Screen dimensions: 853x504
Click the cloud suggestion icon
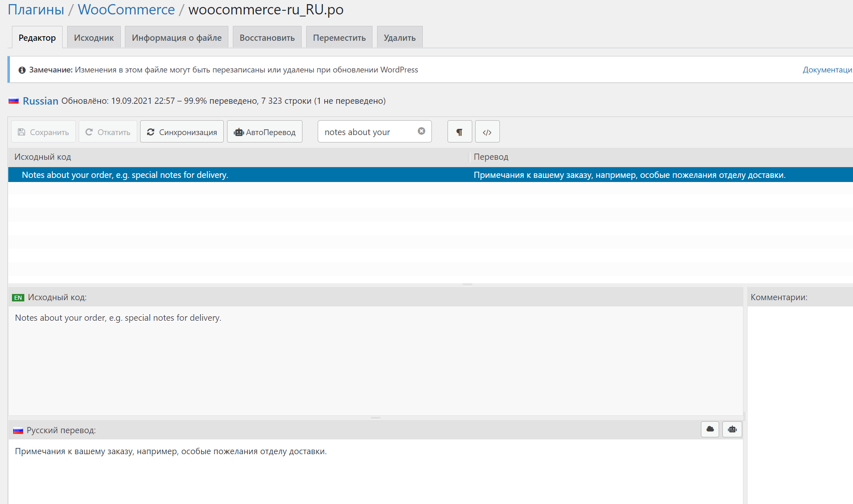point(710,429)
